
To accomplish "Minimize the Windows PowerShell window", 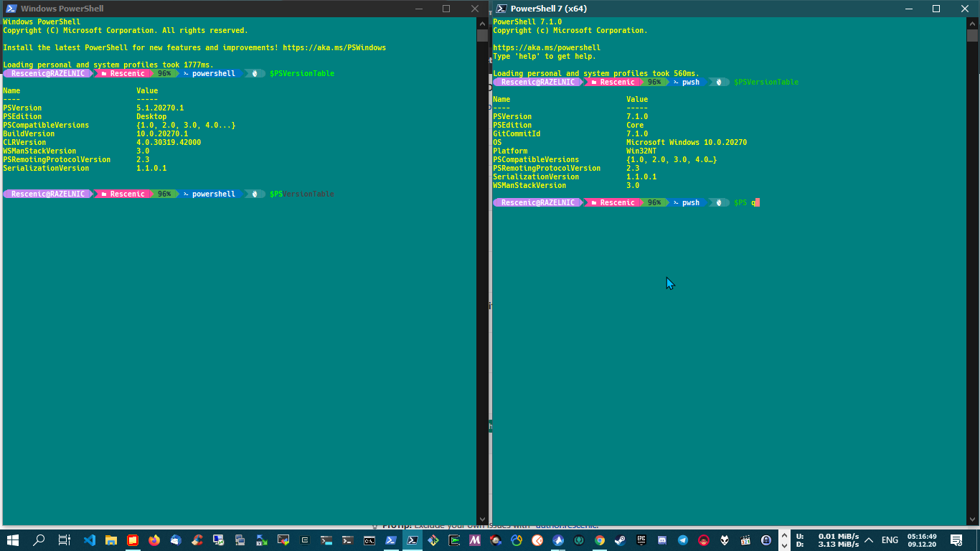I will point(418,9).
